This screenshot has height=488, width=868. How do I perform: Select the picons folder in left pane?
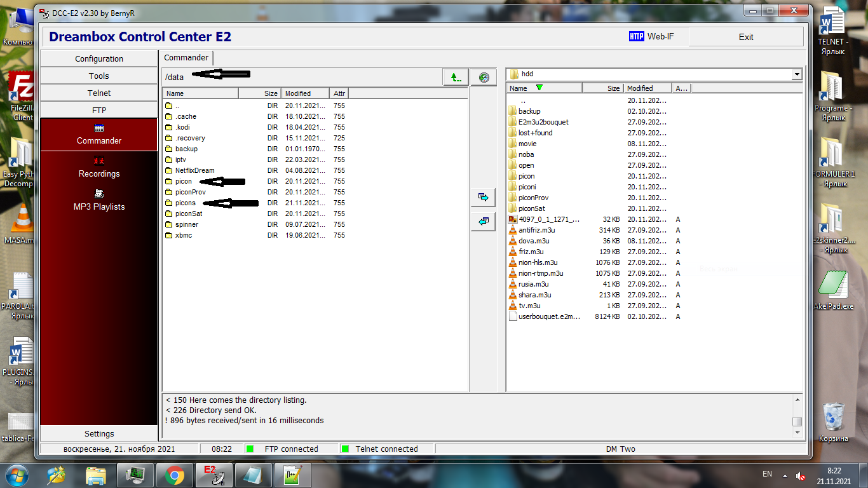click(185, 203)
